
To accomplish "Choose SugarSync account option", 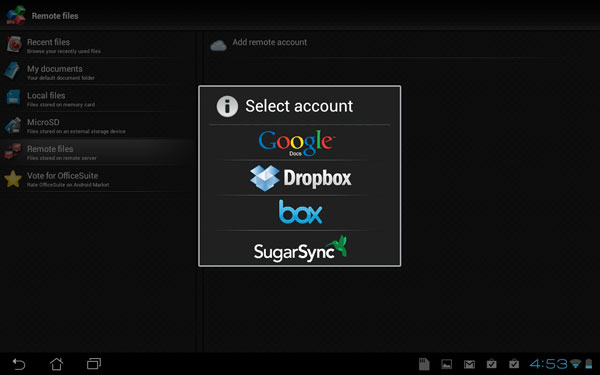I will tap(300, 248).
